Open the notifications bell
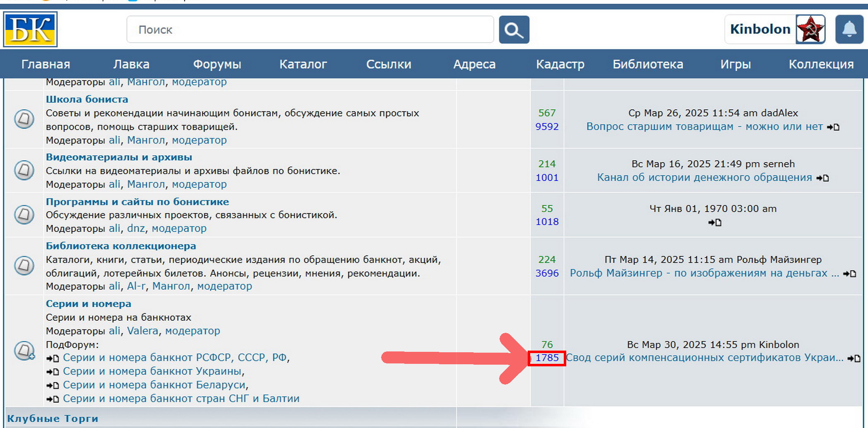The height and width of the screenshot is (428, 868). click(849, 29)
